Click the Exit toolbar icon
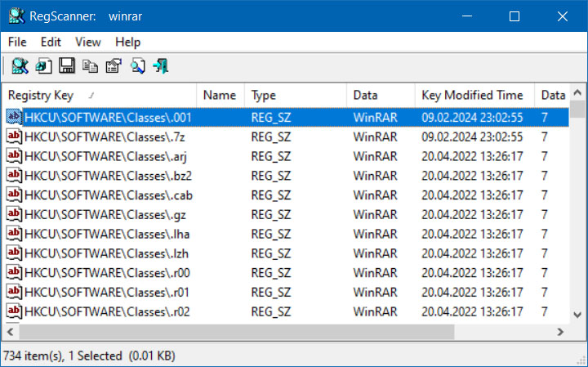 [x=161, y=66]
